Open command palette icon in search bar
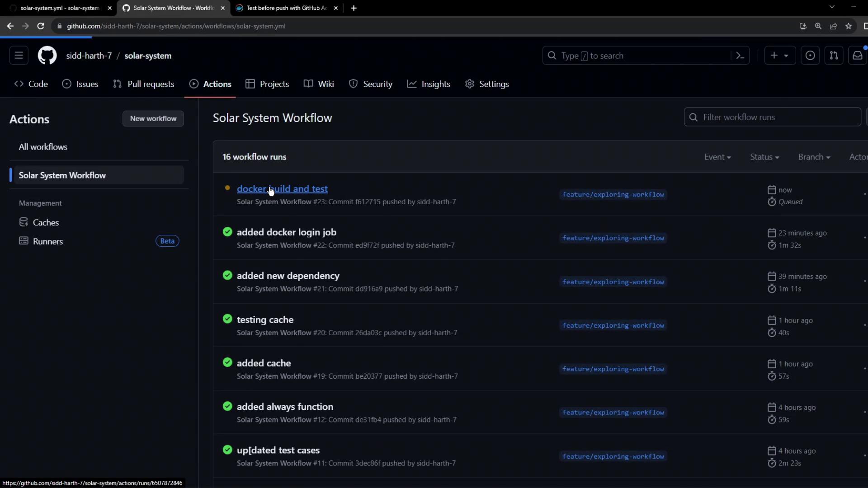868x488 pixels. coord(740,56)
